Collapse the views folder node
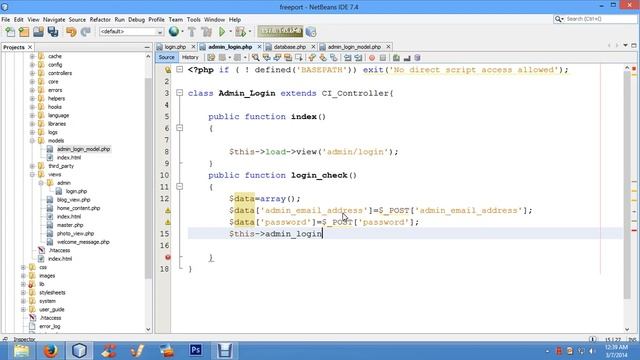Image resolution: width=640 pixels, height=360 pixels. coord(32,174)
